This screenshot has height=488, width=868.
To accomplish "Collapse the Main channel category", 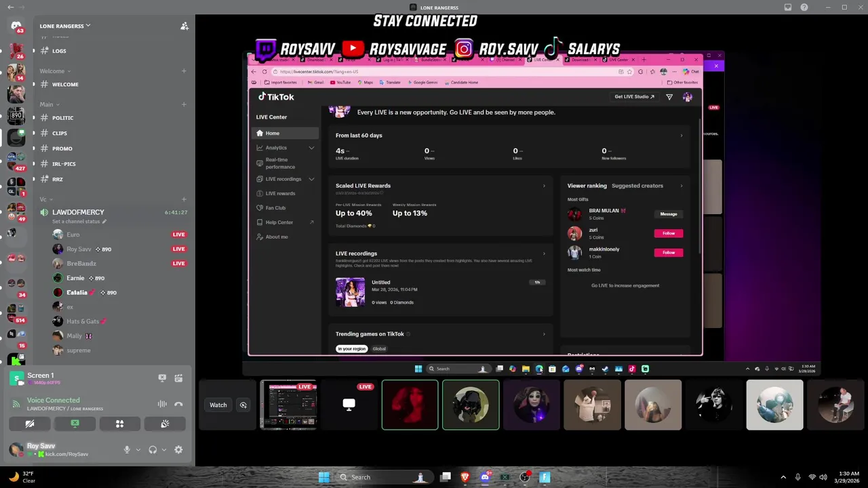I will [50, 104].
